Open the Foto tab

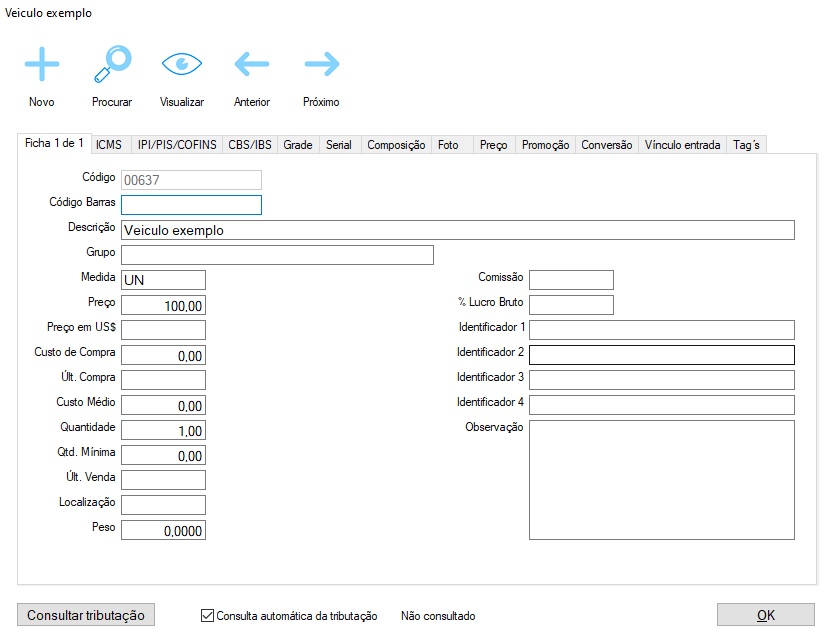448,145
